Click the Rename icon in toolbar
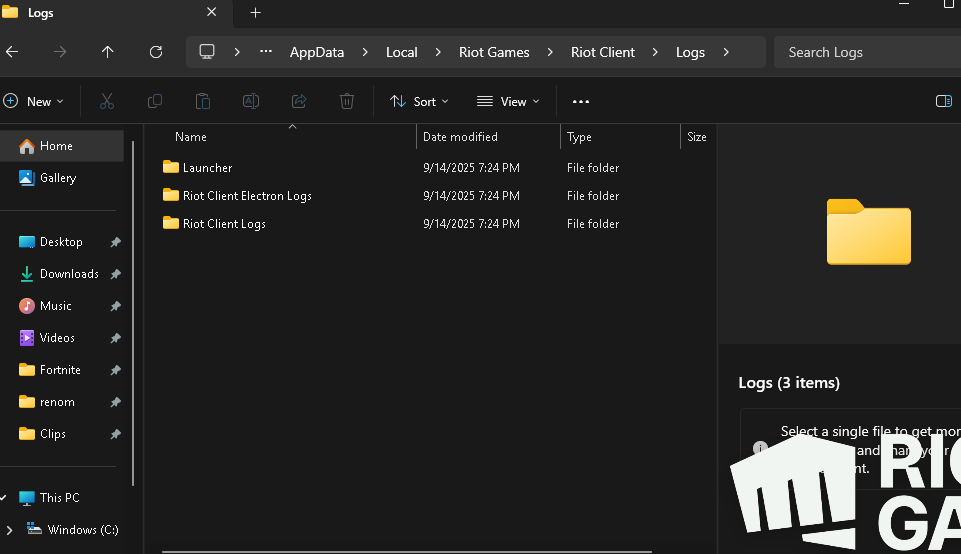Viewport: 961px width, 554px height. pyautogui.click(x=251, y=101)
